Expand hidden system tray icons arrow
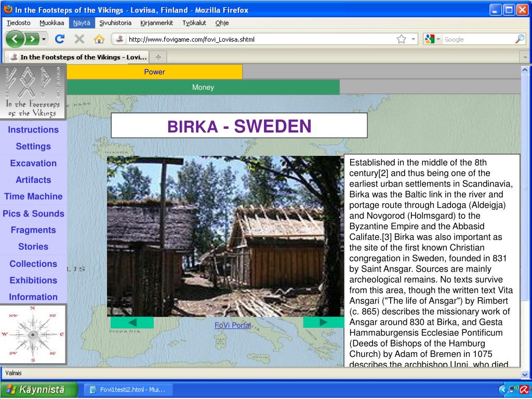 503,390
